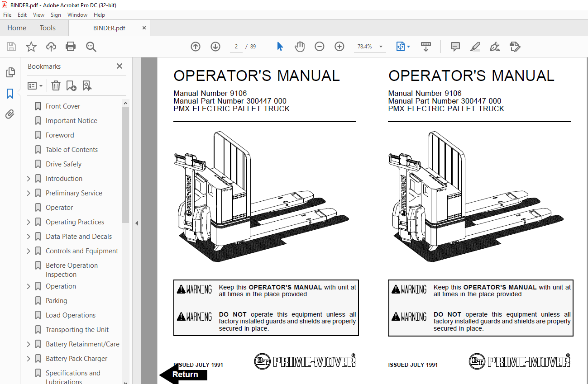The height and width of the screenshot is (384, 588).
Task: Click the fit page view icon
Action: [400, 47]
